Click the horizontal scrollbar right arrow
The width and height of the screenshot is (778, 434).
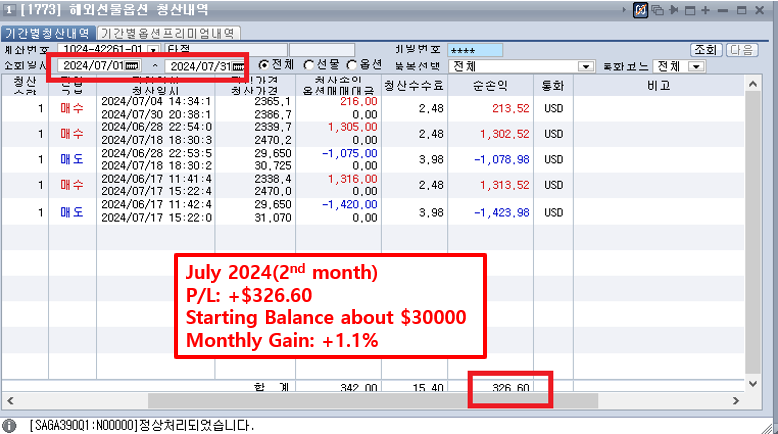736,400
